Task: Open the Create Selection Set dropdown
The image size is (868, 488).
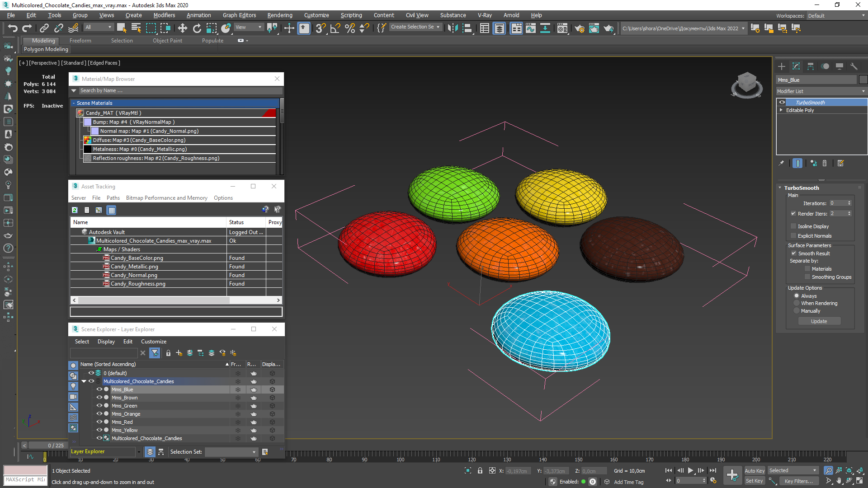Action: pos(415,27)
